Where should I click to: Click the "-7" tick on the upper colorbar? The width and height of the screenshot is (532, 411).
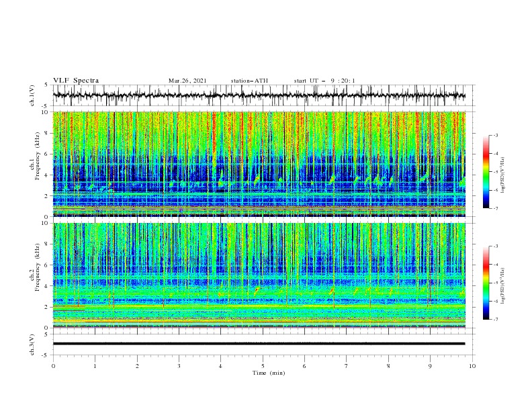click(495, 208)
